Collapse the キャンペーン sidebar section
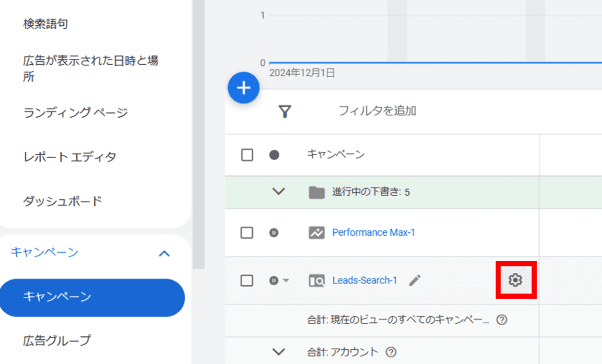Screen dimensions: 602x364 pos(165,253)
